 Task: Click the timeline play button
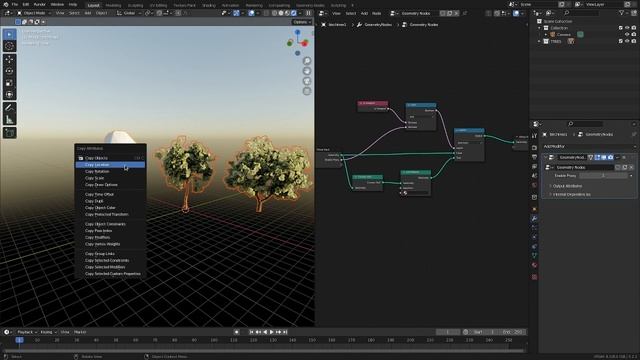click(271, 332)
